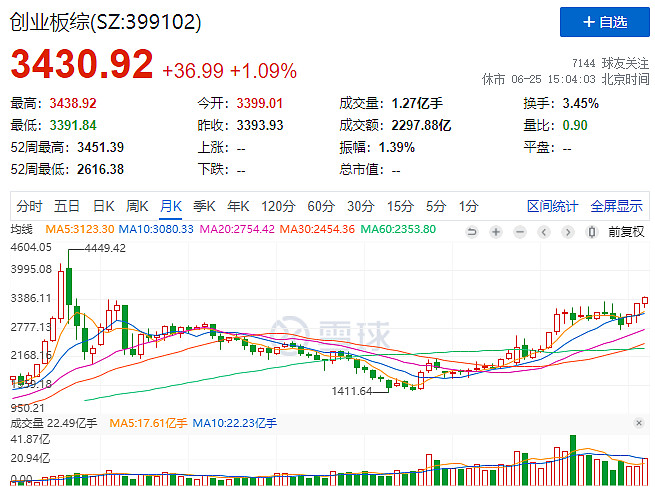
Task: Switch to the 分时 chart tab
Action: (x=29, y=206)
